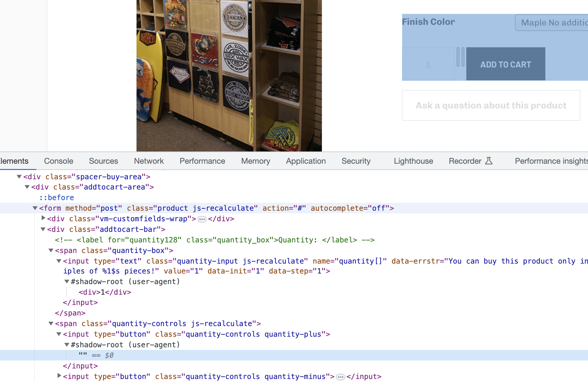Image resolution: width=588 pixels, height=381 pixels.
Task: Collapse the addtocart-bar div node
Action: pos(43,230)
